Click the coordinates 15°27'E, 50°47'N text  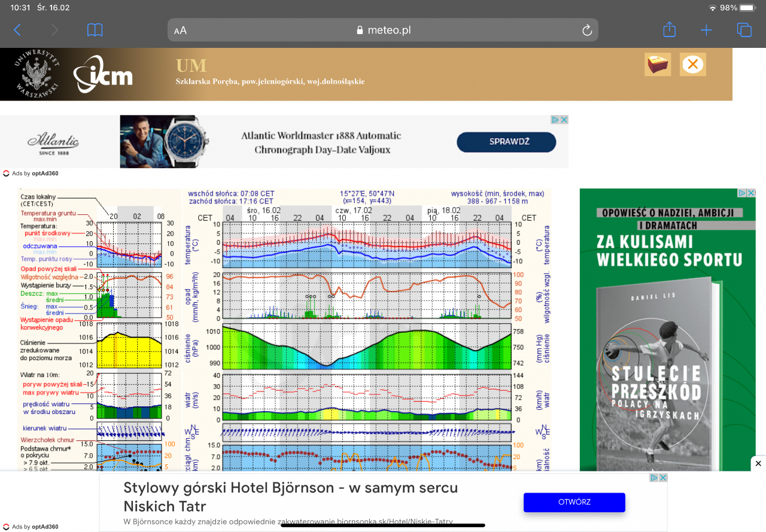[367, 194]
